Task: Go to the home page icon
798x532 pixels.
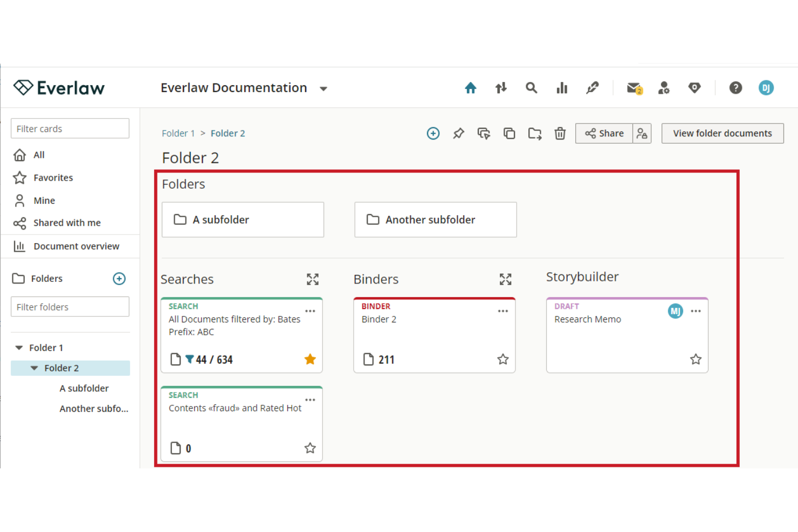Action: 471,88
